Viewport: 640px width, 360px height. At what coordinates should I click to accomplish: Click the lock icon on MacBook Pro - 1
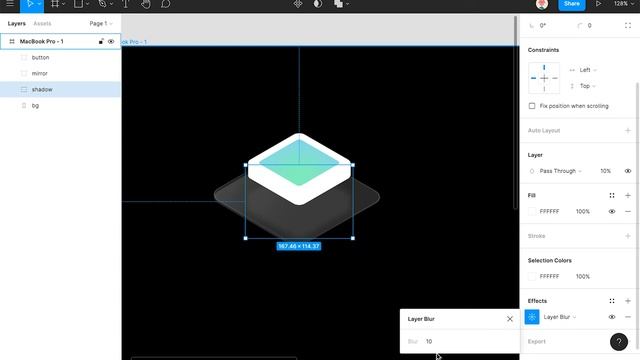(101, 41)
